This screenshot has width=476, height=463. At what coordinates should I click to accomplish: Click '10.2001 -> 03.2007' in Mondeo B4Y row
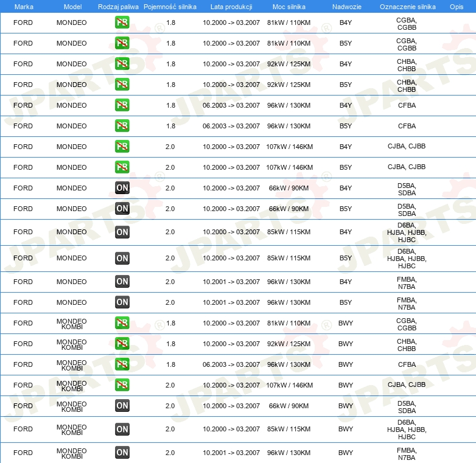231,282
